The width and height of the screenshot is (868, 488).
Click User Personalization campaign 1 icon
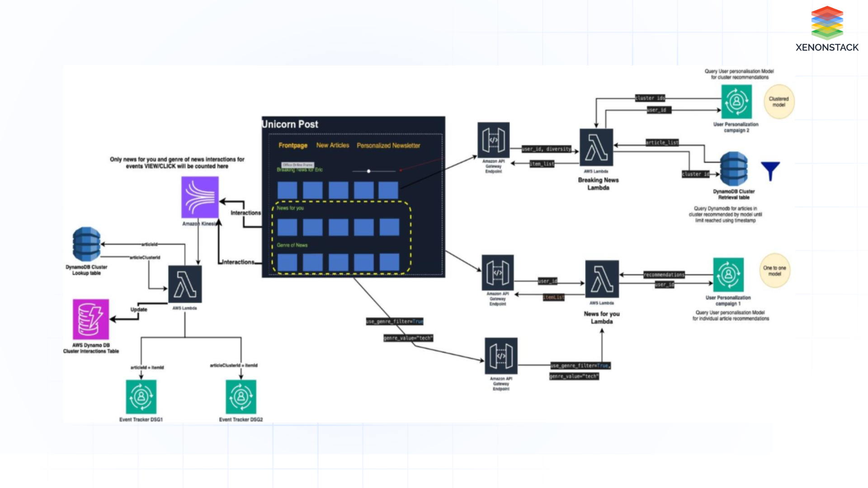point(728,275)
